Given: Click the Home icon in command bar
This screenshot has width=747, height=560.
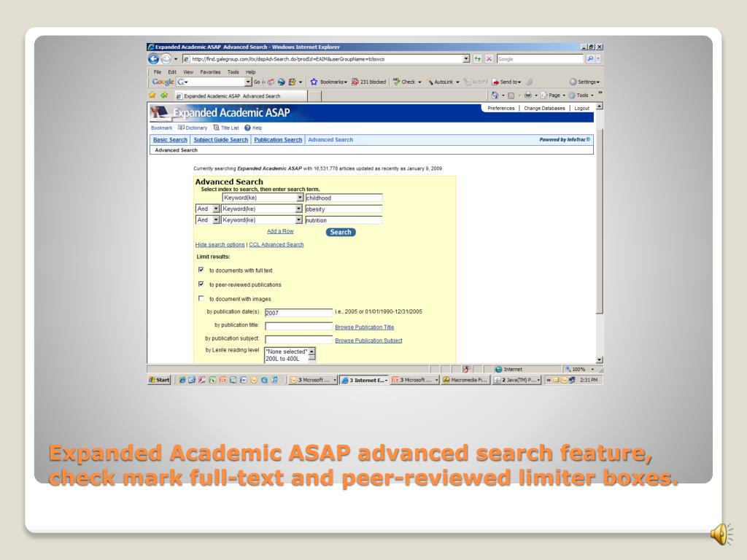Looking at the screenshot, I should coord(495,96).
